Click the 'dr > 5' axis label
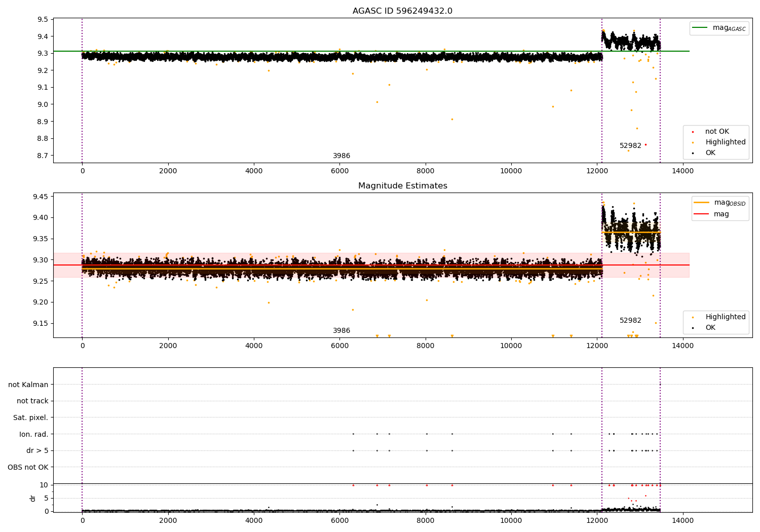The height and width of the screenshot is (532, 760). tap(37, 451)
